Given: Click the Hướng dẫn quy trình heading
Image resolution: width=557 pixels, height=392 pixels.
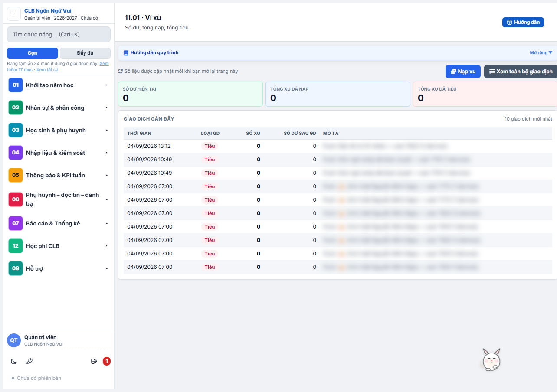Looking at the screenshot, I should coord(154,53).
